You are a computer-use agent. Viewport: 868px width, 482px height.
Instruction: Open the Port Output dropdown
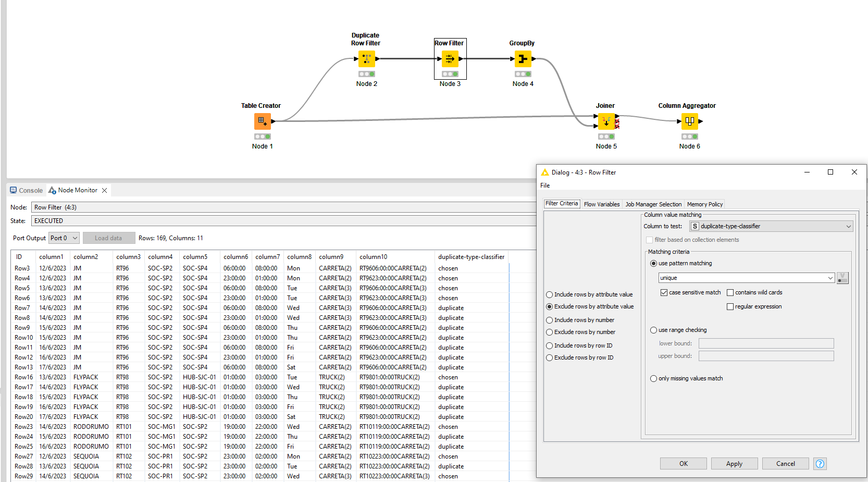(x=64, y=238)
